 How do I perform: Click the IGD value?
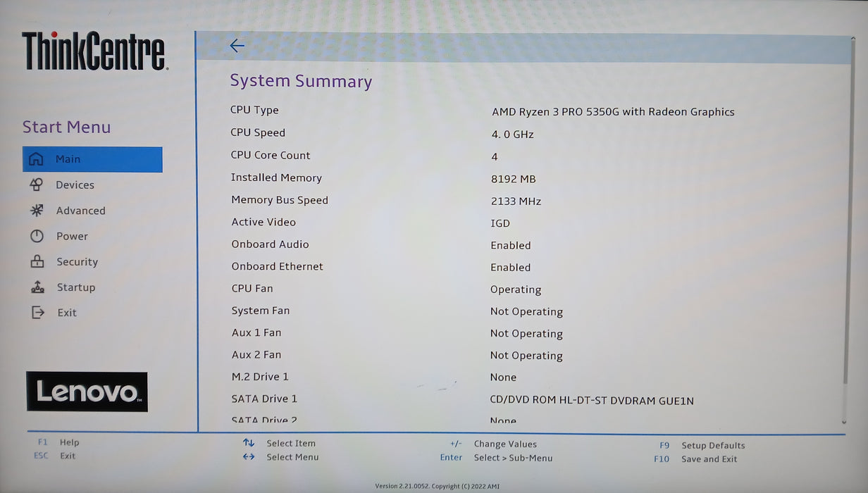pos(500,223)
